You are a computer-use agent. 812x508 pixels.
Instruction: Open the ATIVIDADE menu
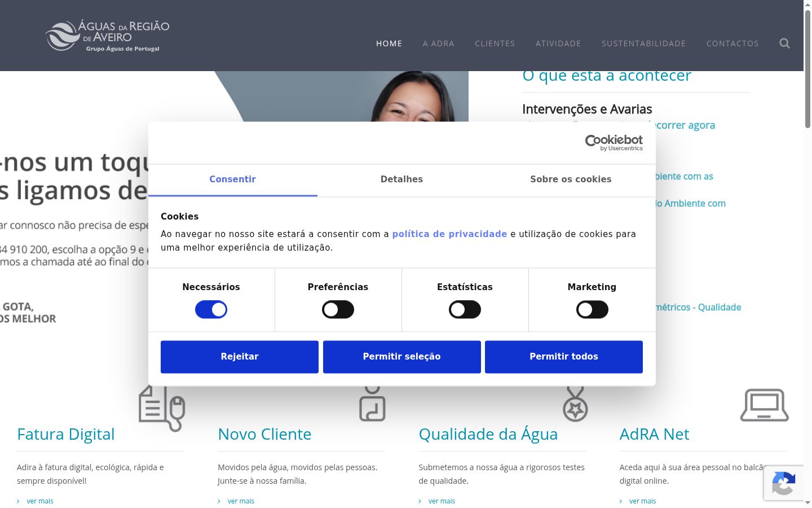coord(558,43)
